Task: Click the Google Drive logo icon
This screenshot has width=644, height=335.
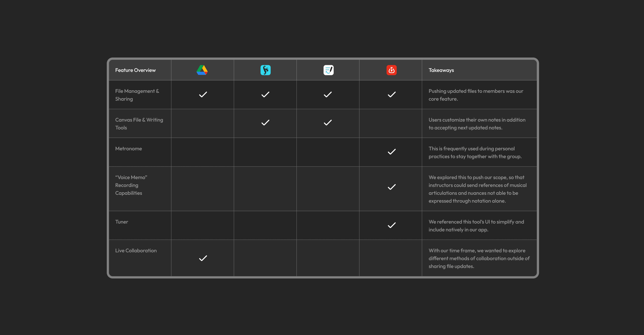Action: 202,70
